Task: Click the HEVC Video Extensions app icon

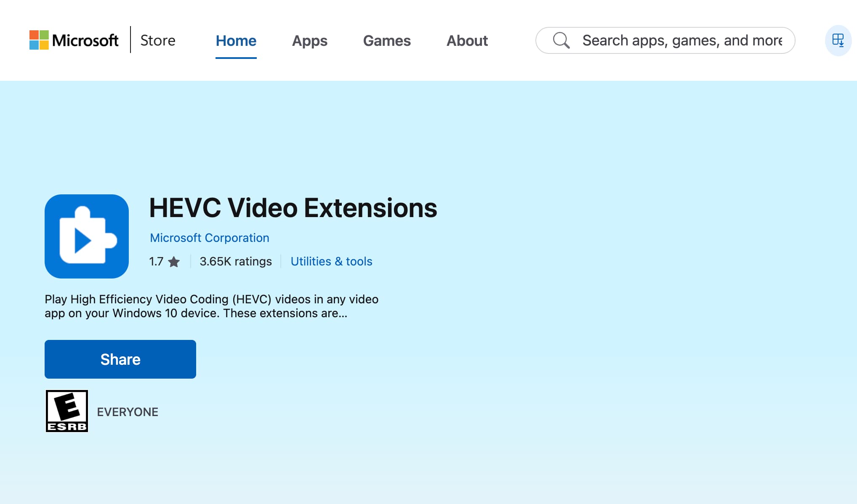Action: [x=87, y=236]
